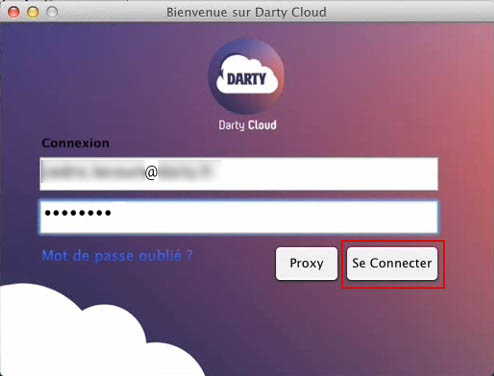Open the Proxy settings button
This screenshot has height=376, width=494.
coord(306,263)
